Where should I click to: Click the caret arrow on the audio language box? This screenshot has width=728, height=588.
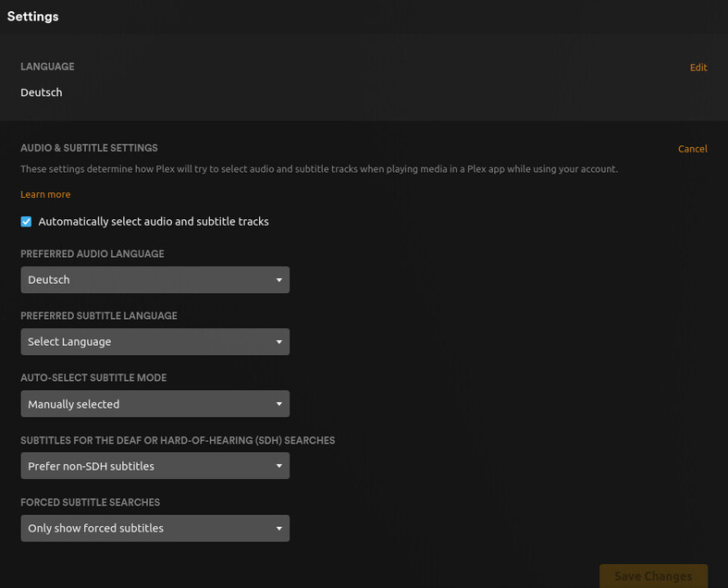(x=278, y=280)
